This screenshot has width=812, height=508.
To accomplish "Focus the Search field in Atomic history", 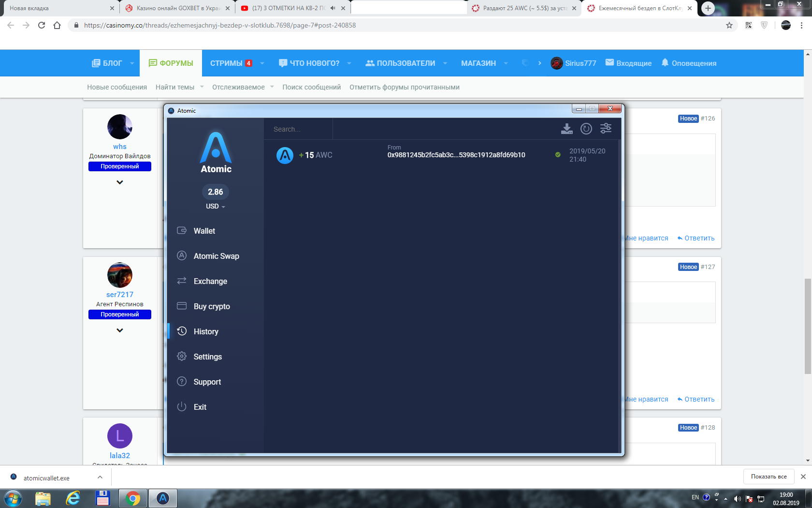I will [x=298, y=129].
